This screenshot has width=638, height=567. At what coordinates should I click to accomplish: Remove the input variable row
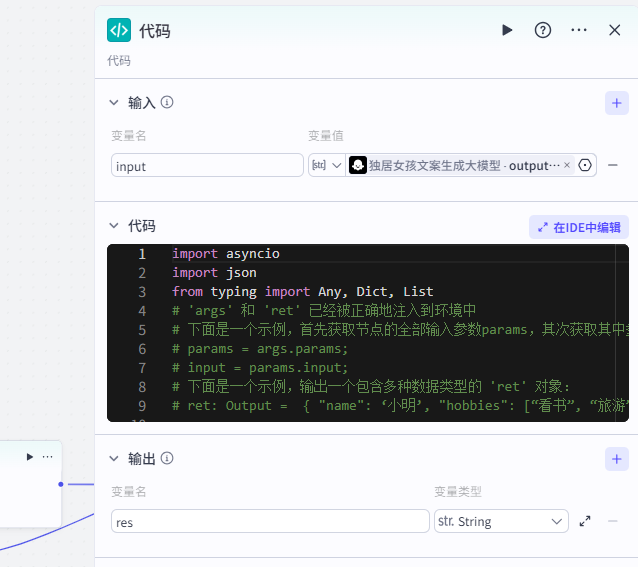point(612,165)
